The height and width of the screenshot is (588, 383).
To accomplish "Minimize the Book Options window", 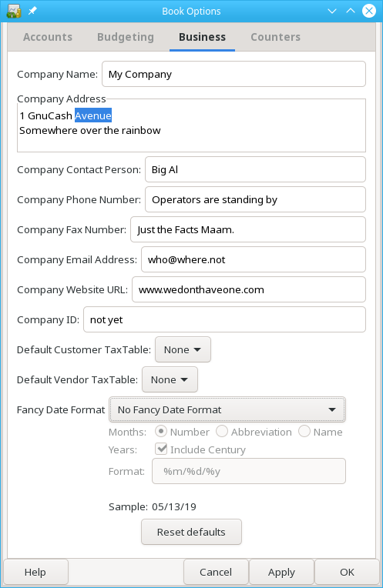I will point(332,11).
